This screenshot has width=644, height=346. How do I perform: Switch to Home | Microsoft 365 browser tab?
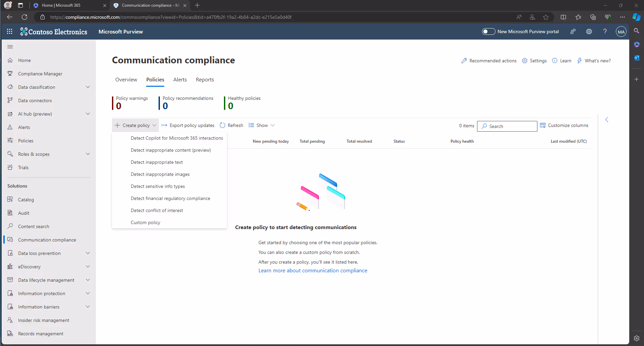click(x=70, y=5)
